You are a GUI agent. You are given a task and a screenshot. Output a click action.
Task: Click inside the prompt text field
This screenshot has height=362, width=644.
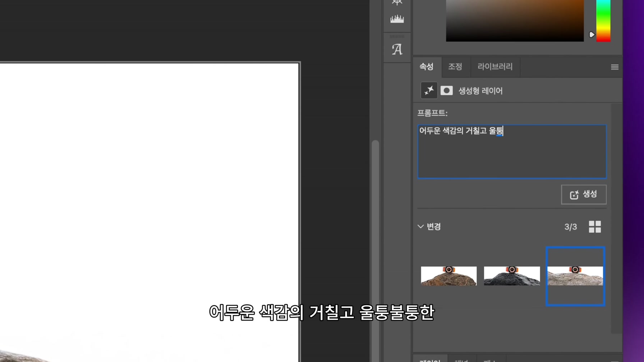(x=512, y=151)
